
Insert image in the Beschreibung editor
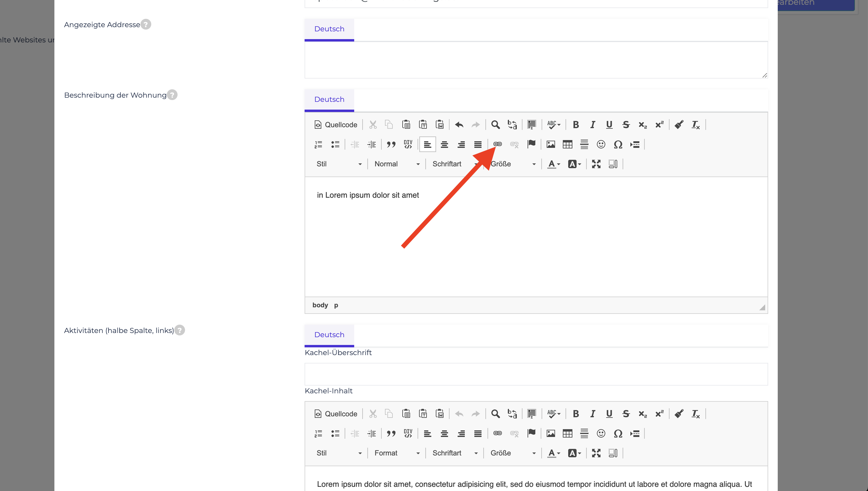point(551,144)
